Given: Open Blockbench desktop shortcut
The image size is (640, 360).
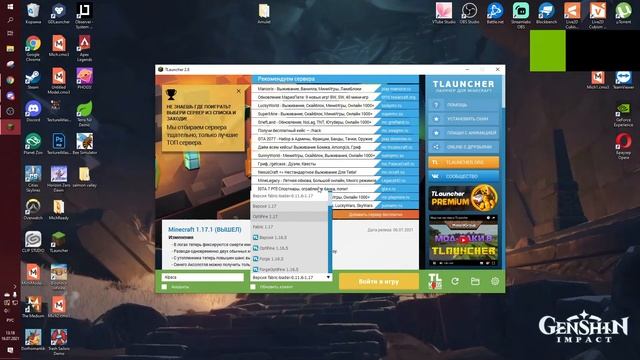Looking at the screenshot, I should [546, 13].
